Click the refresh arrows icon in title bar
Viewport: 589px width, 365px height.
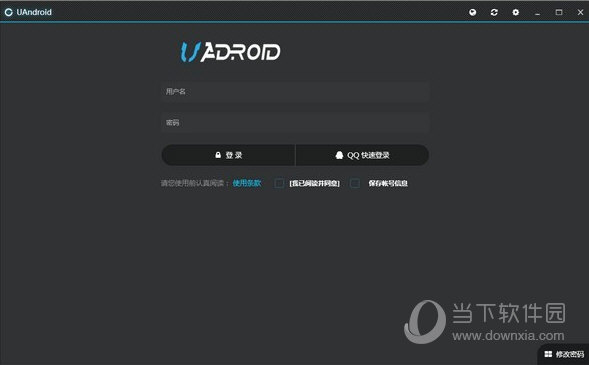(494, 12)
